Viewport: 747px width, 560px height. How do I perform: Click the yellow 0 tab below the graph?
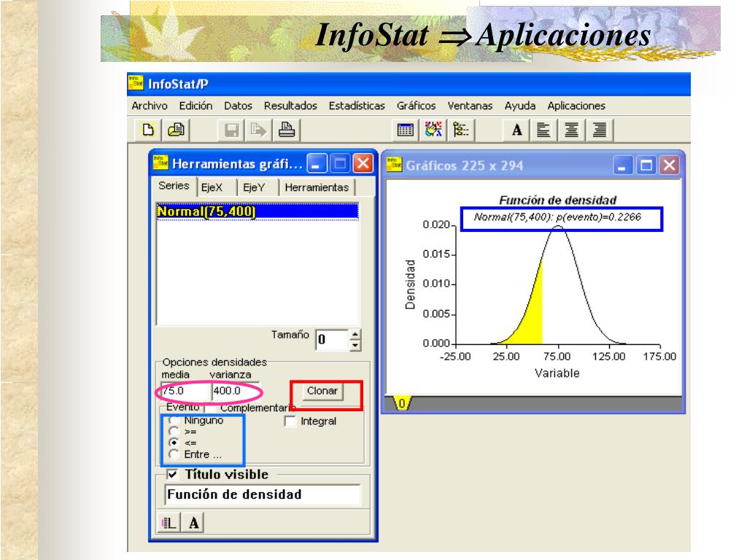click(402, 403)
